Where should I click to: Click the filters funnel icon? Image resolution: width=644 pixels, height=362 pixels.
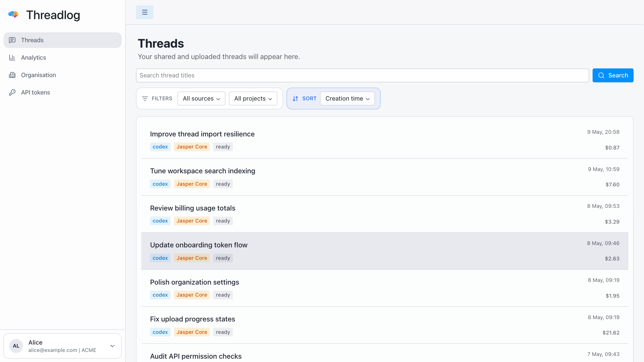click(x=145, y=99)
